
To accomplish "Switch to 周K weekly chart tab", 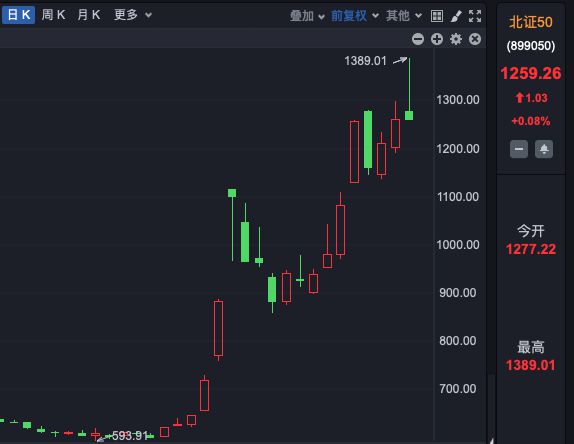I will click(x=53, y=15).
